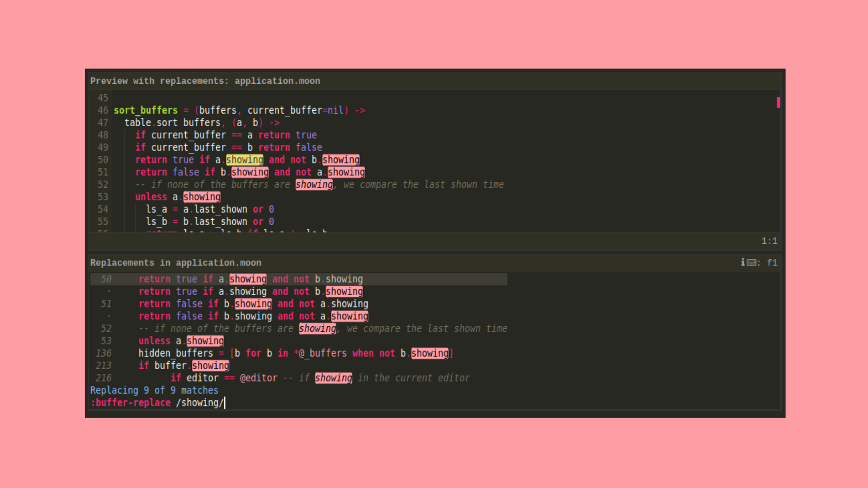Click 'return false if' on preview line 51
Image resolution: width=868 pixels, height=488 pixels.
pos(175,172)
